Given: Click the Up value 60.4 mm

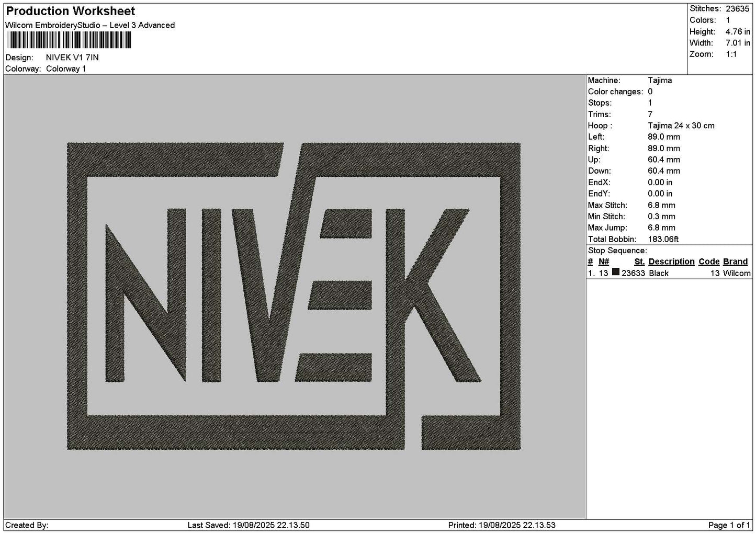Looking at the screenshot, I should coord(664,160).
